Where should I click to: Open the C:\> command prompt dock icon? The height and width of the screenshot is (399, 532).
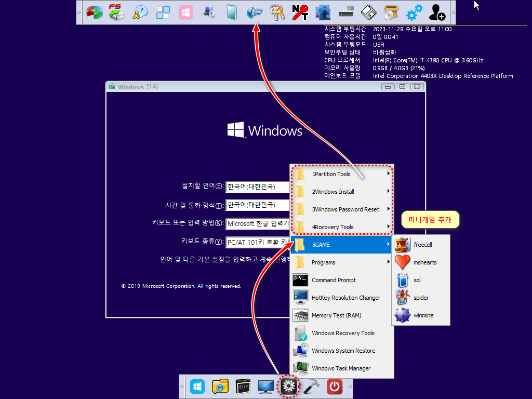(x=243, y=387)
